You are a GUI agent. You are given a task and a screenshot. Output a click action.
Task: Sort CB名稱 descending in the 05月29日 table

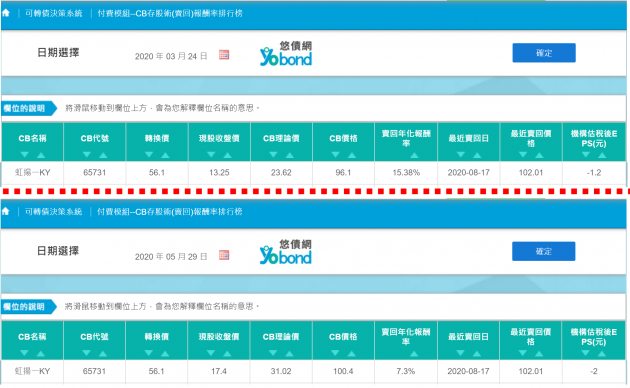point(24,353)
